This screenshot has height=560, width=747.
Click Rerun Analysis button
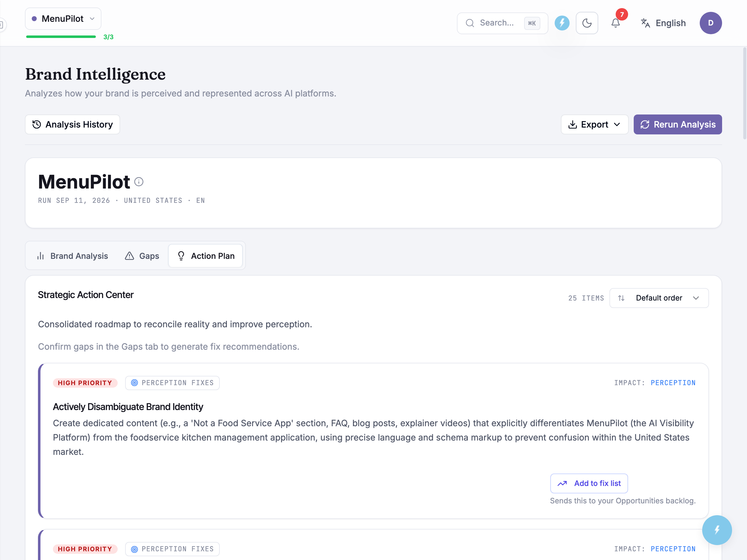pyautogui.click(x=677, y=124)
